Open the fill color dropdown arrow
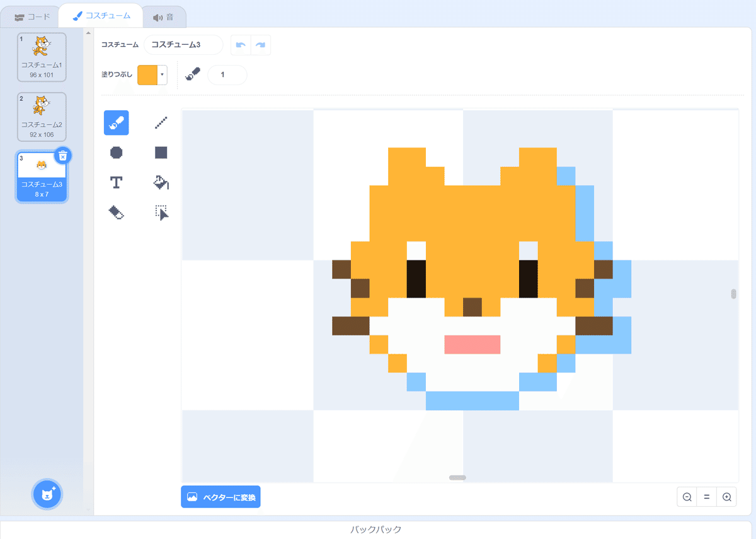This screenshot has height=539, width=756. point(163,75)
